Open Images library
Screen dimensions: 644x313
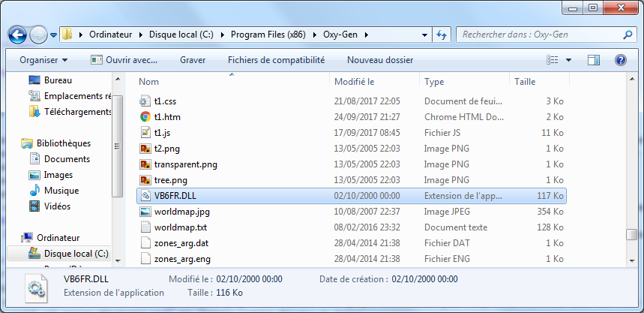58,175
